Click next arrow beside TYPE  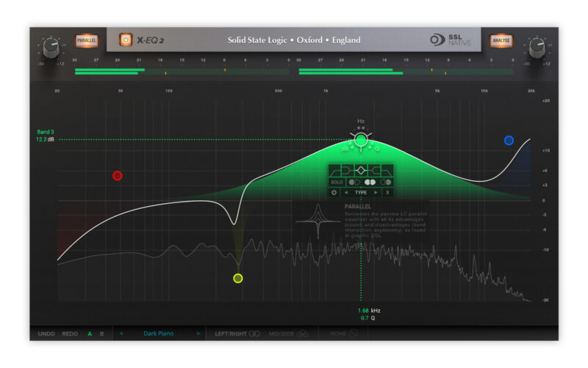click(x=376, y=193)
